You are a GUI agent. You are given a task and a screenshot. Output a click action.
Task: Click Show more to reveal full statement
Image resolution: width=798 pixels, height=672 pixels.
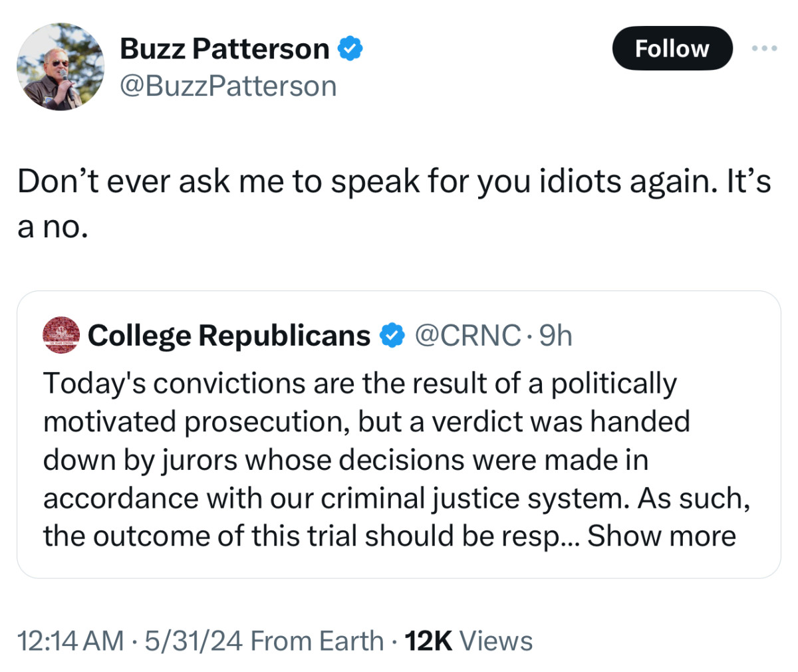[x=662, y=536]
